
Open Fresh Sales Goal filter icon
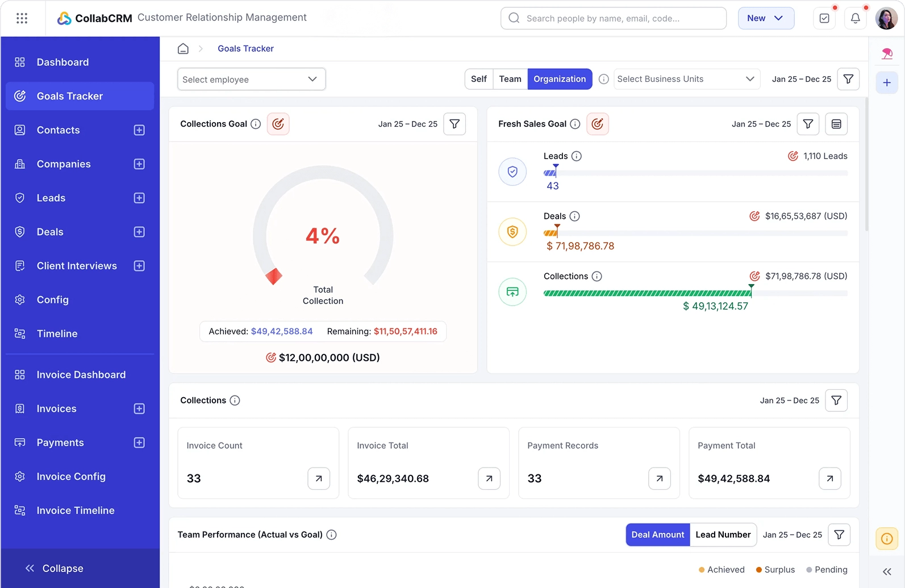pyautogui.click(x=808, y=124)
